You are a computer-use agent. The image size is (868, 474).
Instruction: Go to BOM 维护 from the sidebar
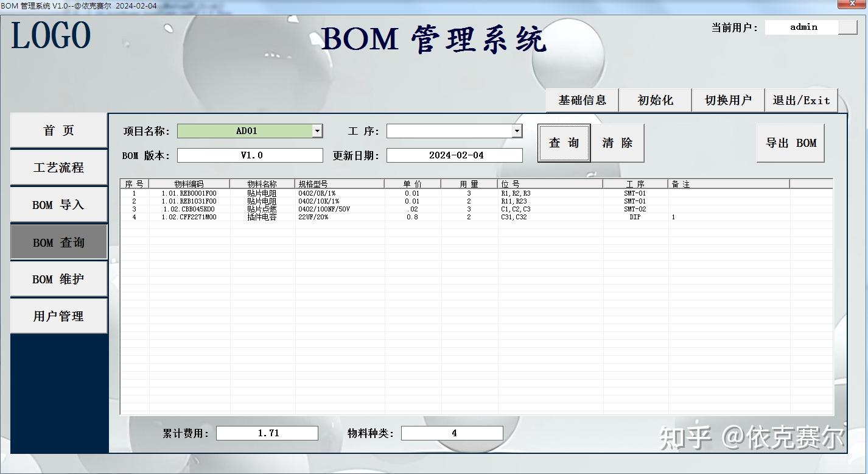(58, 278)
